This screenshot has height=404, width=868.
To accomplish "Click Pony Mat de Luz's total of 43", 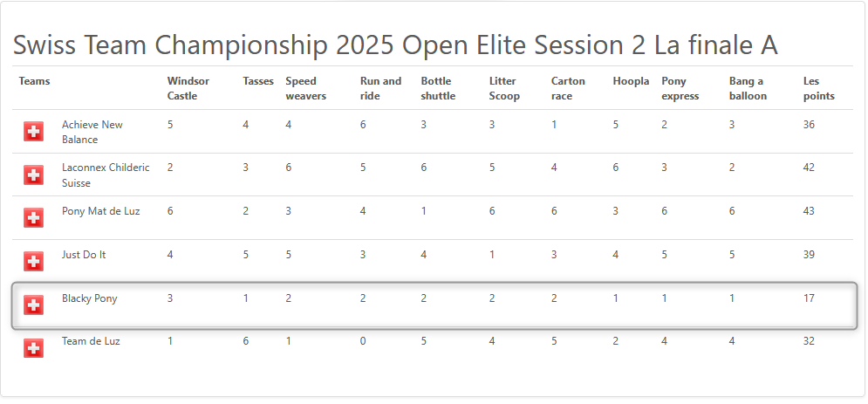I will tap(809, 211).
